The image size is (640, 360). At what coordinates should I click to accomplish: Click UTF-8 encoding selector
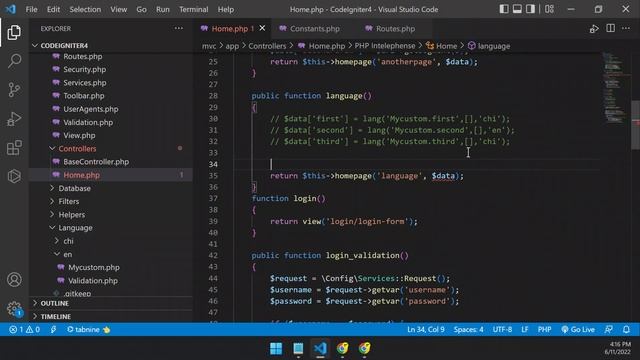[502, 329]
